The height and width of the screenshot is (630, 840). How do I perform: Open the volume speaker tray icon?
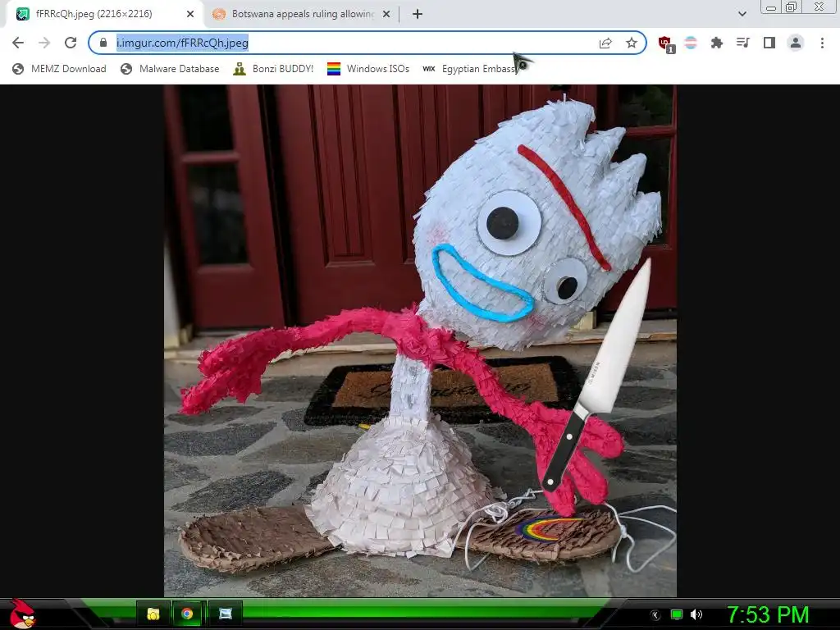(696, 614)
